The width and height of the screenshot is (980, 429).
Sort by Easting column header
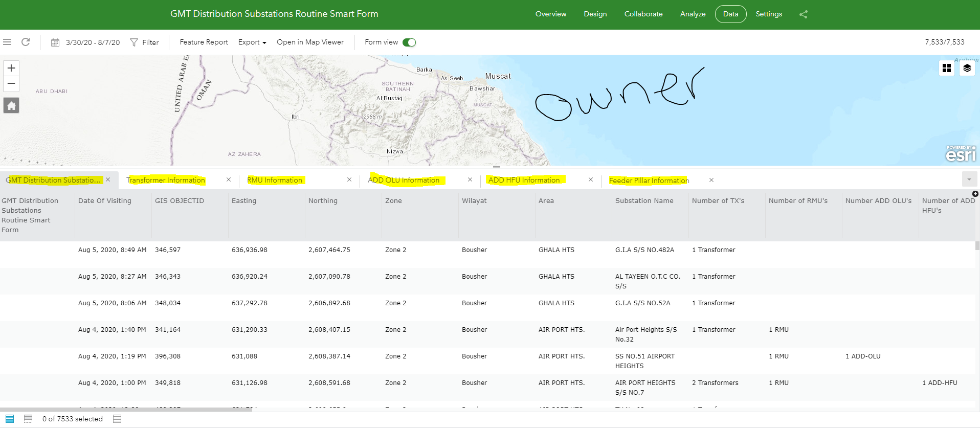tap(244, 201)
